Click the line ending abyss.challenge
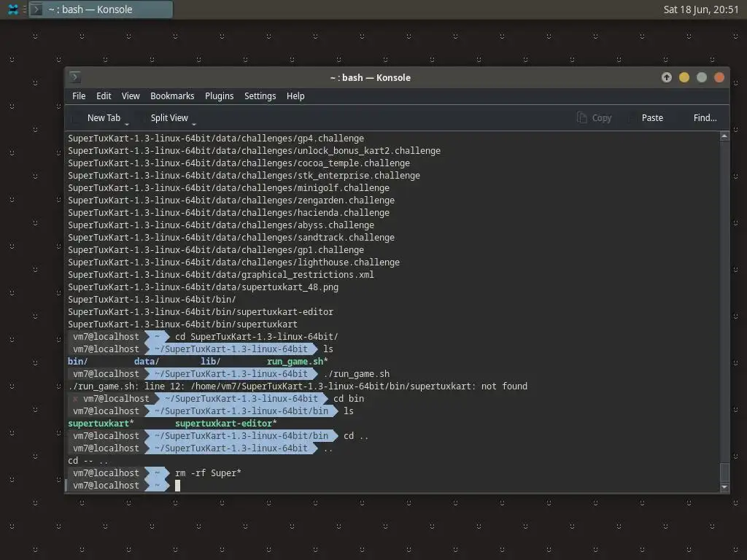 [221, 225]
